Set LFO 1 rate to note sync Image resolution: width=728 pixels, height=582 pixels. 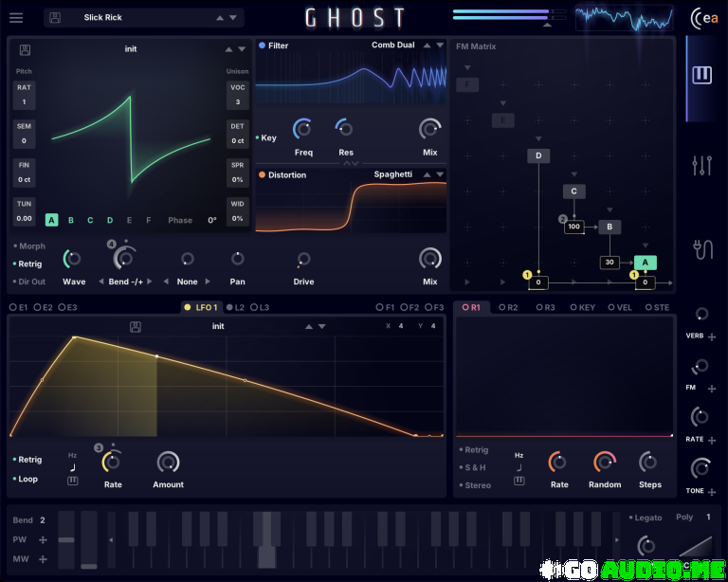tap(73, 467)
